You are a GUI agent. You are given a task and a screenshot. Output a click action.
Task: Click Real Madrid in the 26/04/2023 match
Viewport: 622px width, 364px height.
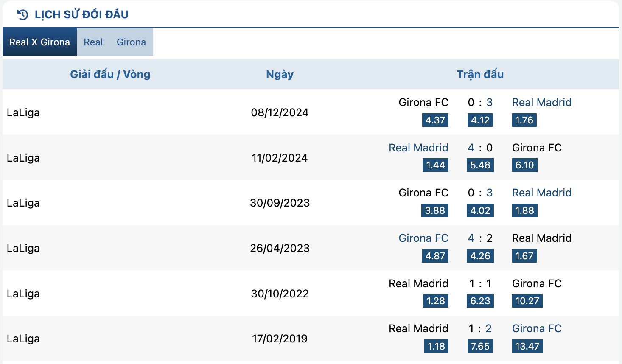tap(542, 238)
